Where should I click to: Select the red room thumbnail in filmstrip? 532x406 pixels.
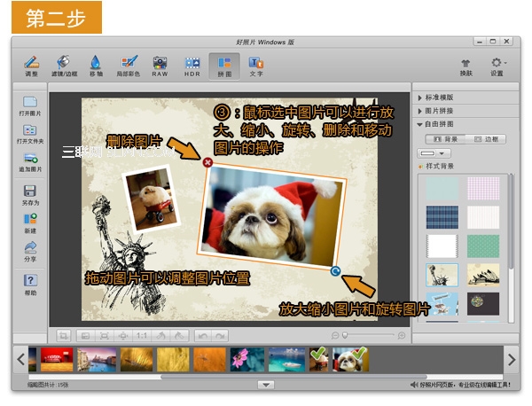pyautogui.click(x=57, y=360)
